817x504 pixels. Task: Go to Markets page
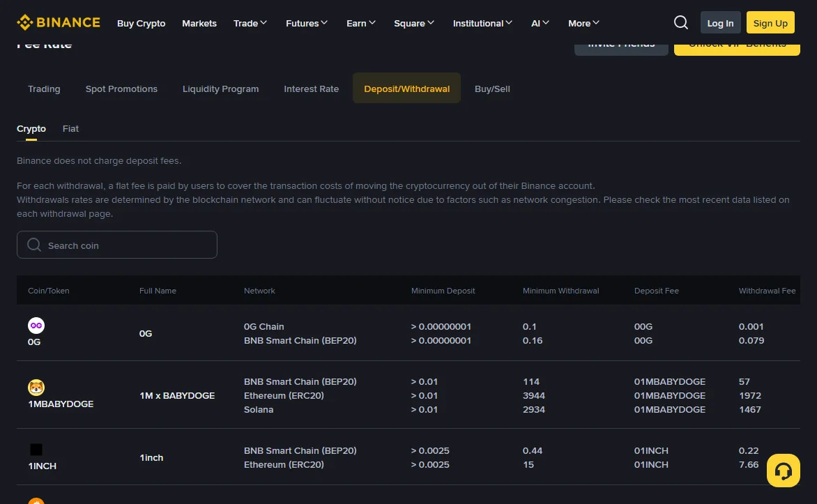pyautogui.click(x=199, y=23)
